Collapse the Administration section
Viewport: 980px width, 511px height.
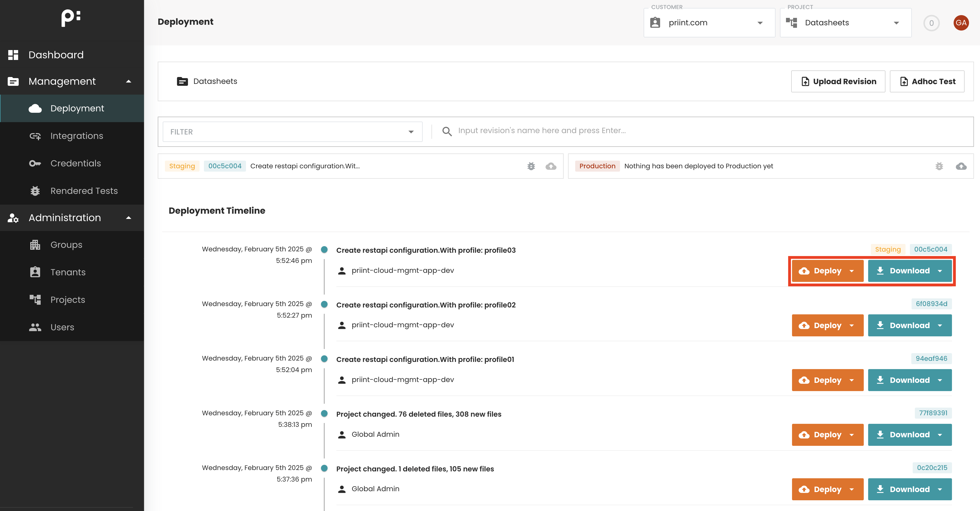tap(128, 218)
